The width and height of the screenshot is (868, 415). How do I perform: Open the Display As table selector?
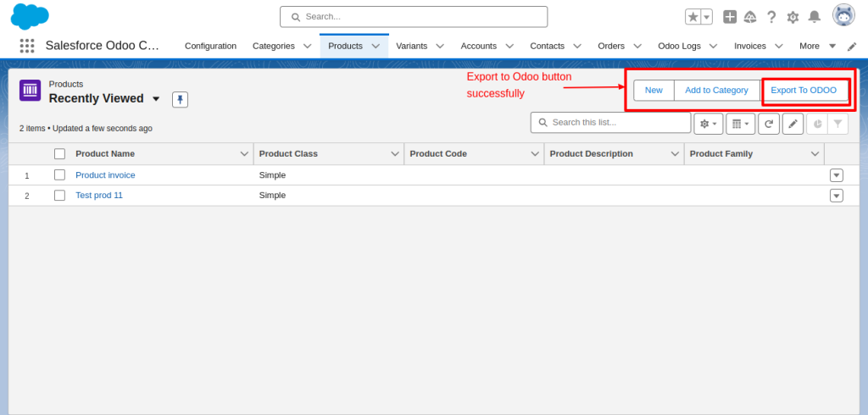click(x=740, y=124)
